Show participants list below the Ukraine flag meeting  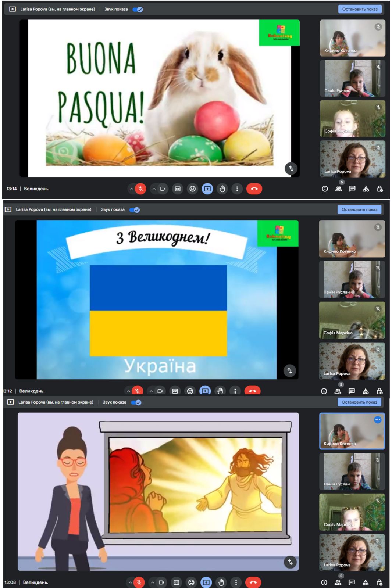[x=338, y=391]
